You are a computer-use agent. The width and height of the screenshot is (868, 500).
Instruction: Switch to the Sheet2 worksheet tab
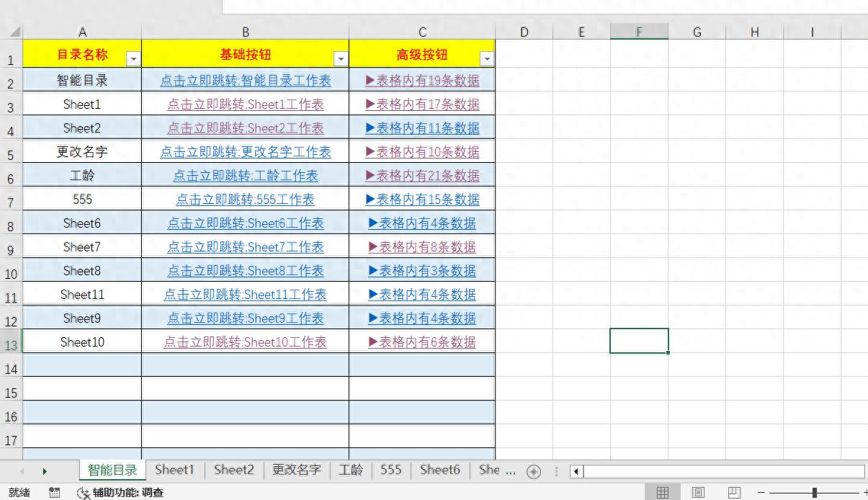coord(233,470)
